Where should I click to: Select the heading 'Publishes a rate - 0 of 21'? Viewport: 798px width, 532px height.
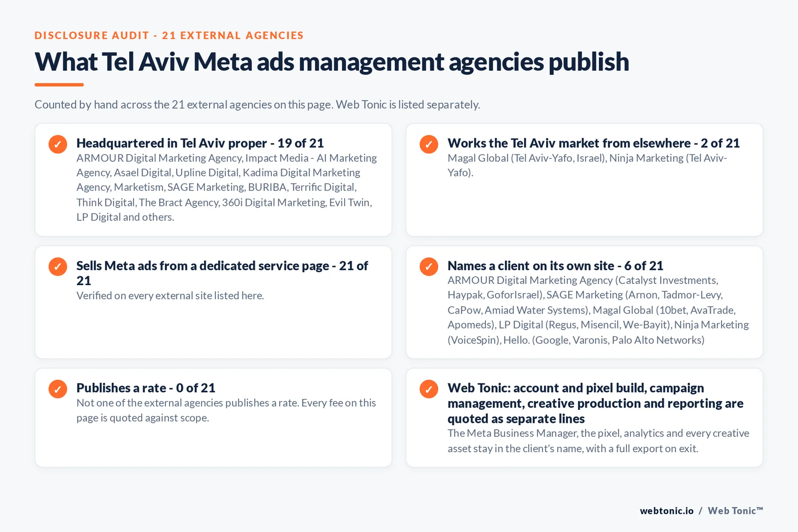pyautogui.click(x=146, y=388)
